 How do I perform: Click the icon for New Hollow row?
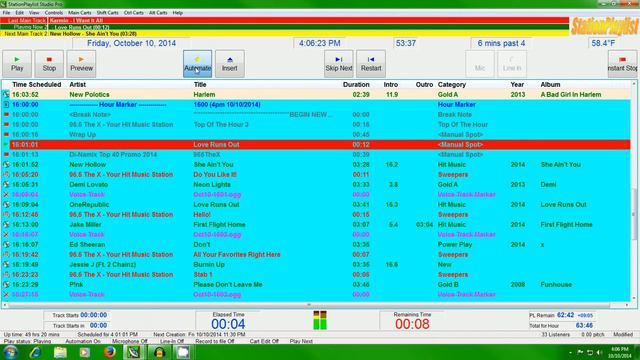point(6,164)
